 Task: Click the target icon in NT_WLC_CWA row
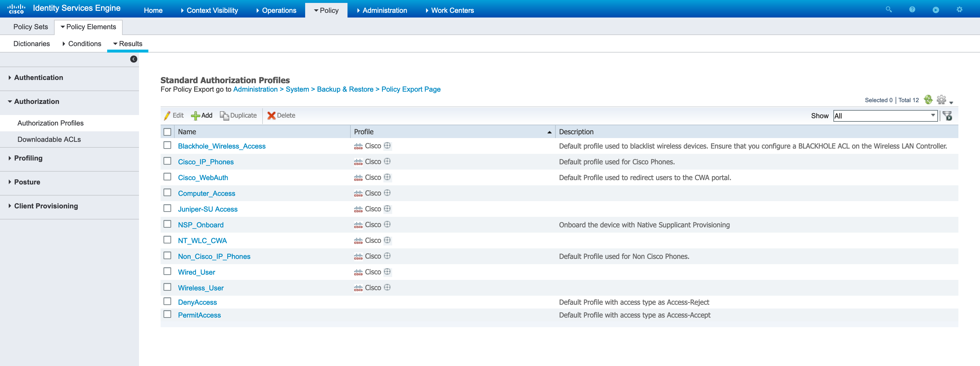click(387, 240)
